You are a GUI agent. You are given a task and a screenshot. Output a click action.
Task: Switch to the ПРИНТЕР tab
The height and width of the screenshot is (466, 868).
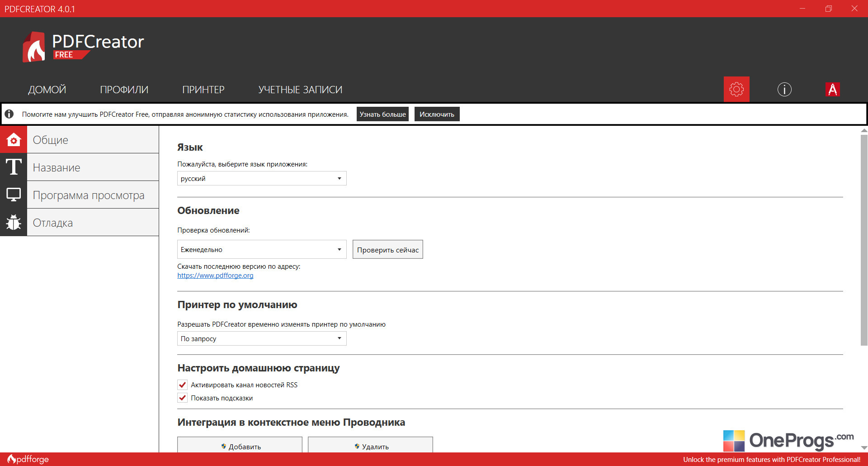point(203,90)
